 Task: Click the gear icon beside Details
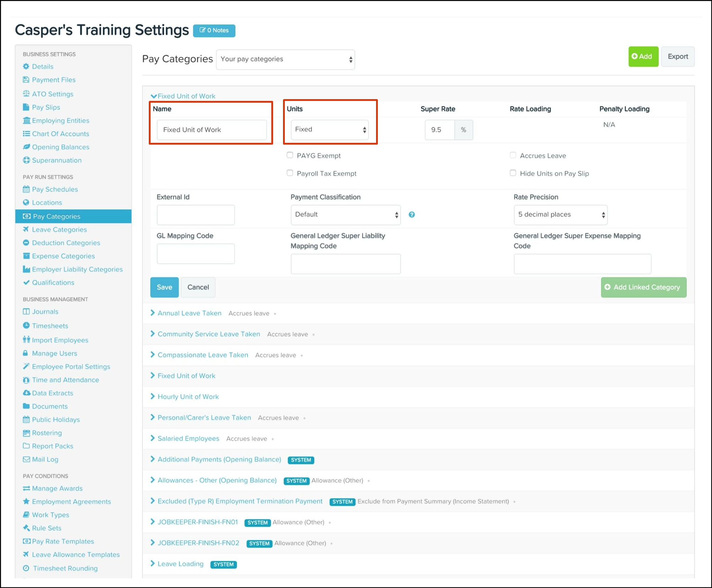pyautogui.click(x=26, y=66)
